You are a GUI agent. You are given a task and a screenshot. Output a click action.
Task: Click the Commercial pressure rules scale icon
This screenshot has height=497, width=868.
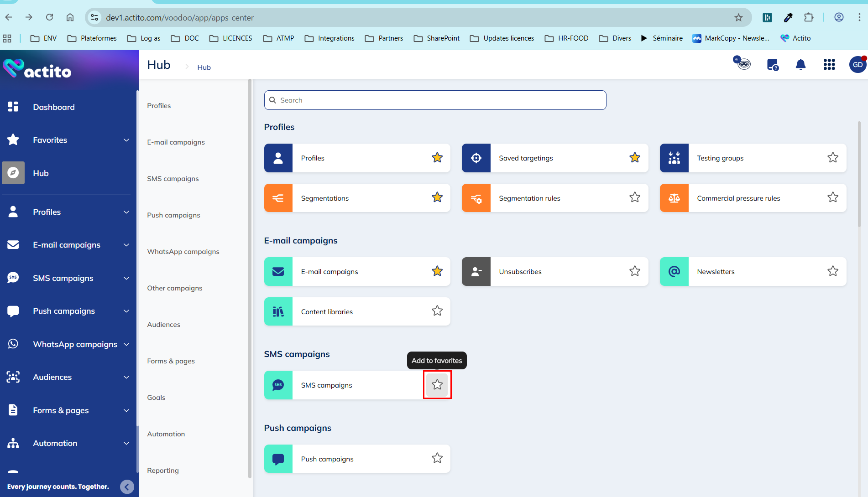(x=674, y=198)
